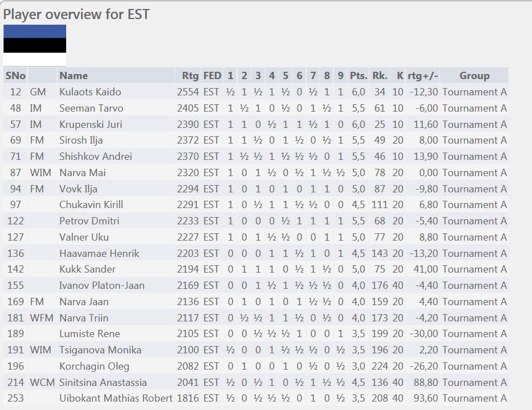The height and width of the screenshot is (410, 532).
Task: Select Vovk Ilja's rating 2294
Action: 188,188
